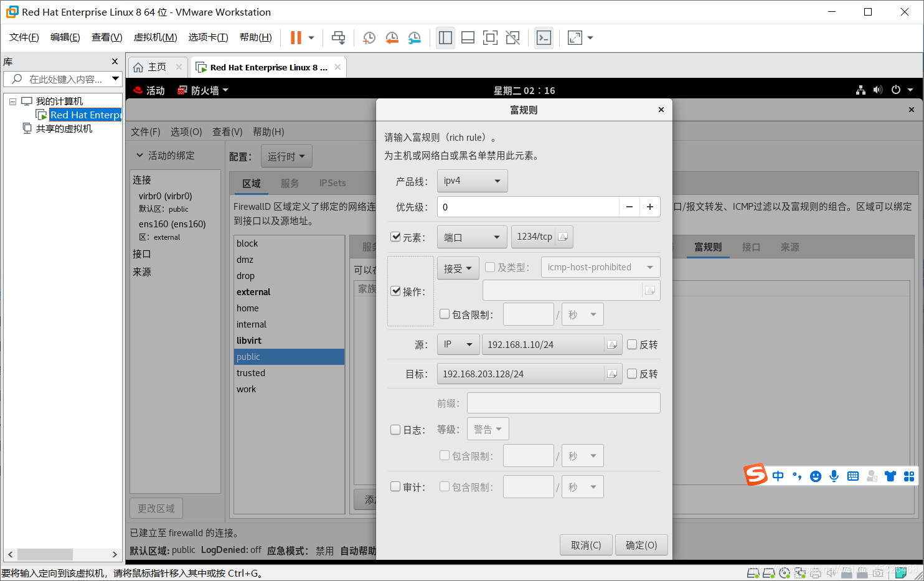Viewport: 924px width, 581px height.
Task: Uncheck the 元素 checkbox
Action: point(395,237)
